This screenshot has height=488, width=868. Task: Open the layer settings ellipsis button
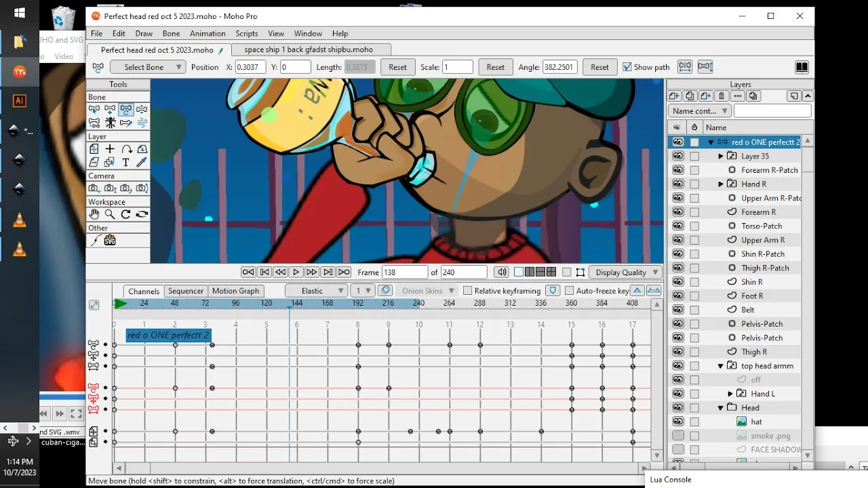pyautogui.click(x=738, y=96)
